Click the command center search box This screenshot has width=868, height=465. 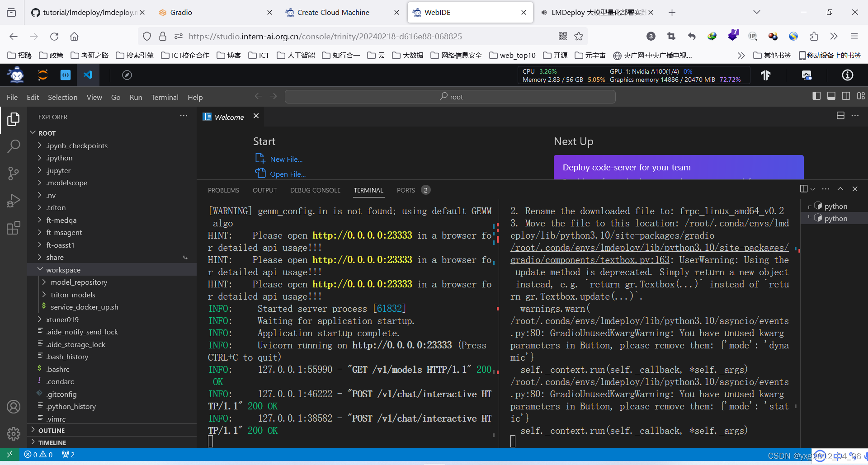coord(450,97)
